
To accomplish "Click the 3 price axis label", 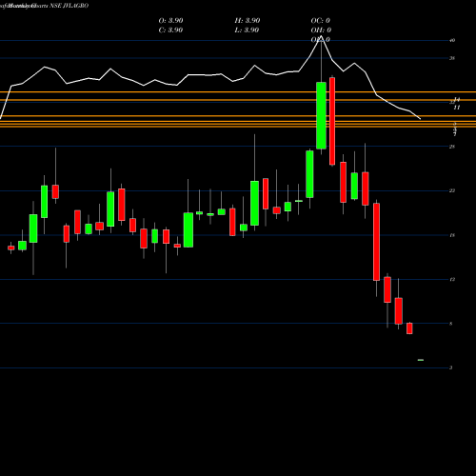I will (451, 367).
